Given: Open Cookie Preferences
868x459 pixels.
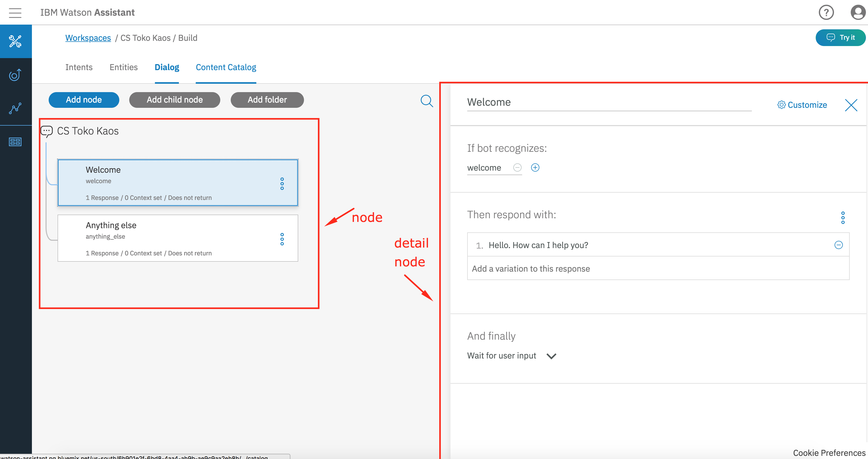Looking at the screenshot, I should pyautogui.click(x=829, y=453).
